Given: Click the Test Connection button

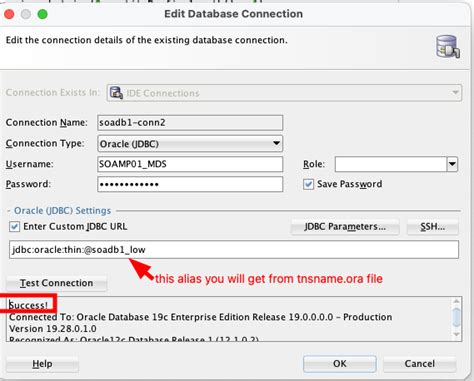Looking at the screenshot, I should 56,283.
